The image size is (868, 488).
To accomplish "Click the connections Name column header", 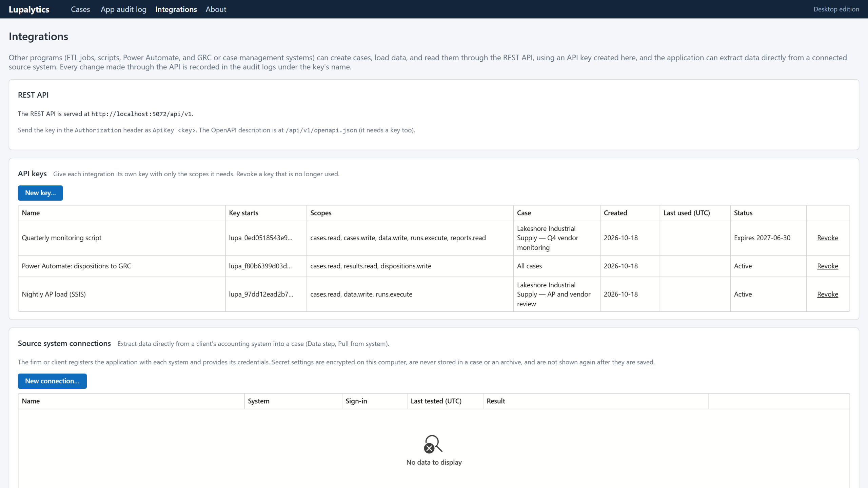I will tap(131, 401).
